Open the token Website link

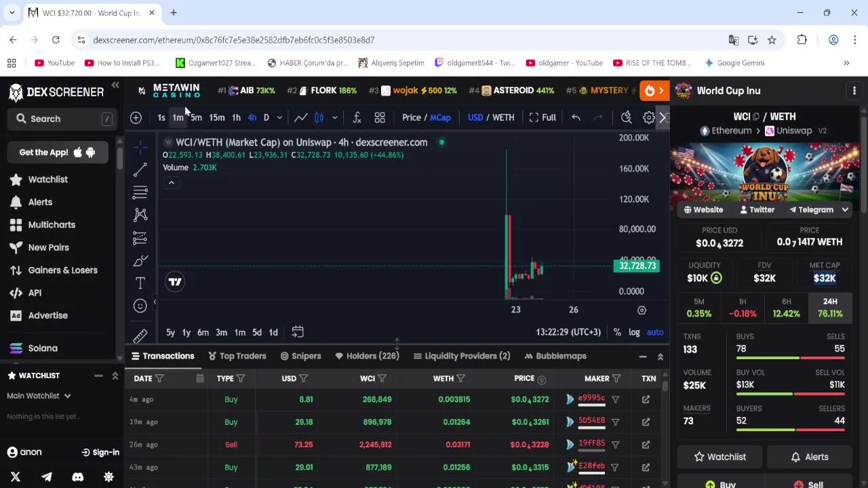point(703,210)
